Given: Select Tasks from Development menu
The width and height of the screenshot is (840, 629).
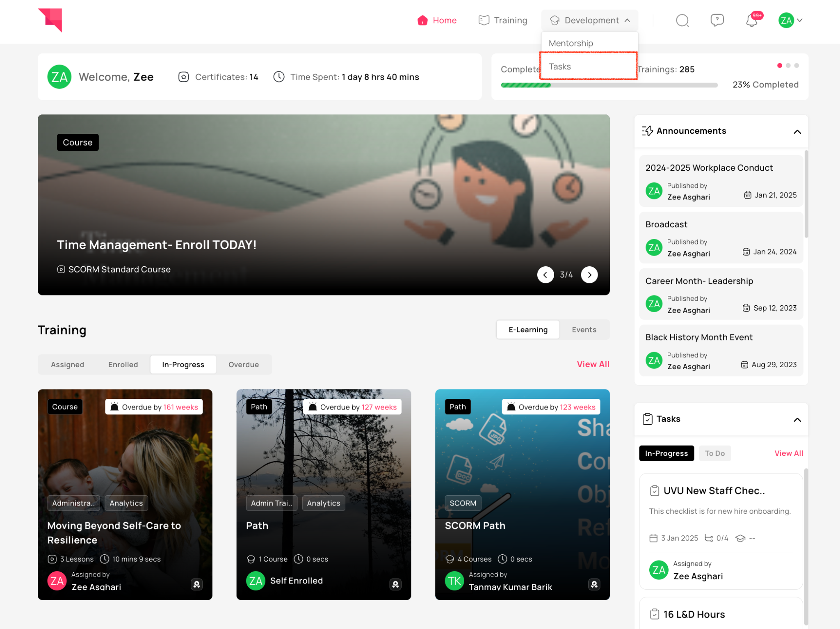Looking at the screenshot, I should click(560, 66).
